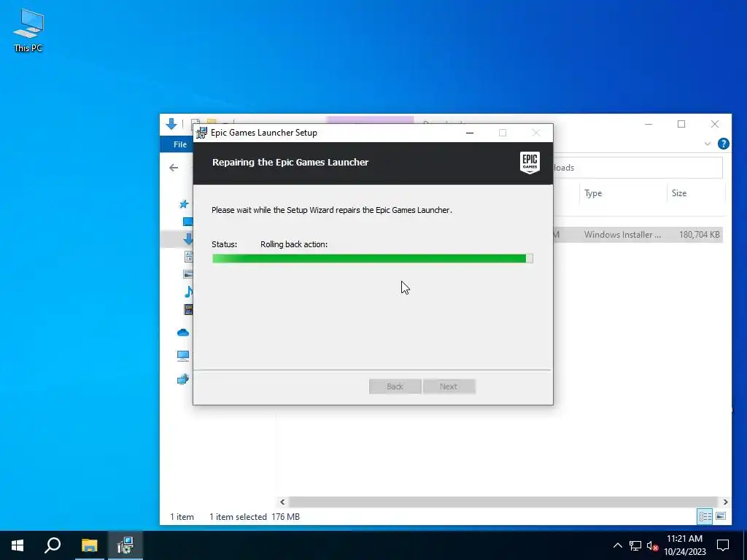Open File Explorer help question mark
747x560 pixels.
(x=723, y=144)
